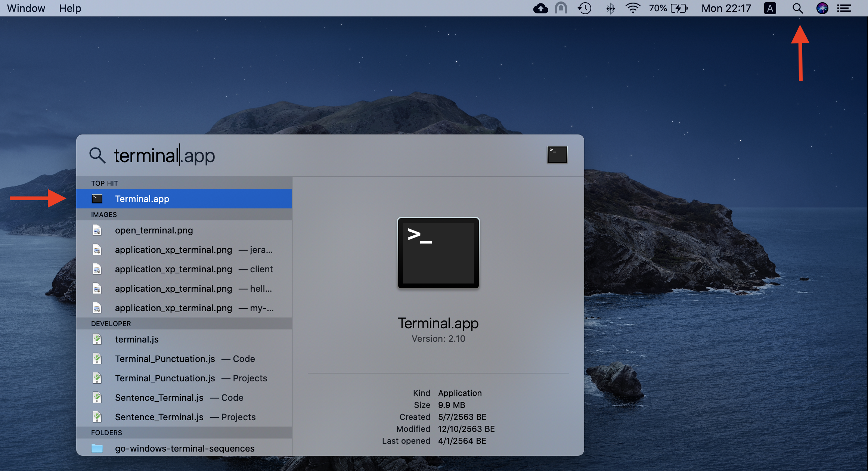
Task: Click the Mon 22:17 clock
Action: (726, 8)
